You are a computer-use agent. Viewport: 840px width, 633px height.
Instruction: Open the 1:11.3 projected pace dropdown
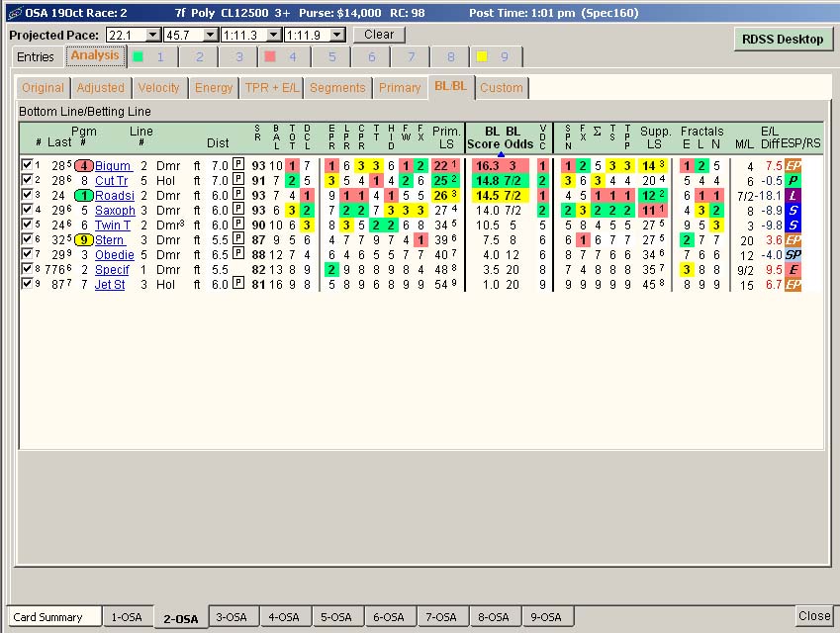click(274, 35)
